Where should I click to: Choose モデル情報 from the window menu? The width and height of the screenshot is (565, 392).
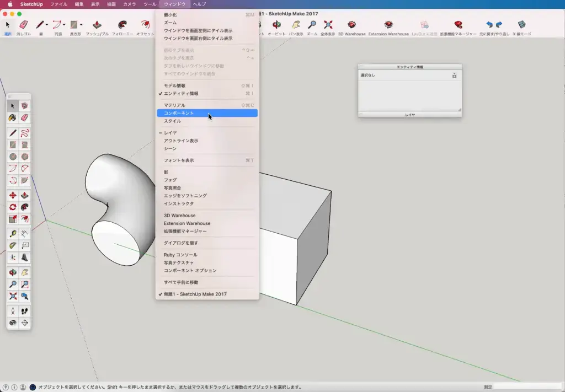pos(207,85)
